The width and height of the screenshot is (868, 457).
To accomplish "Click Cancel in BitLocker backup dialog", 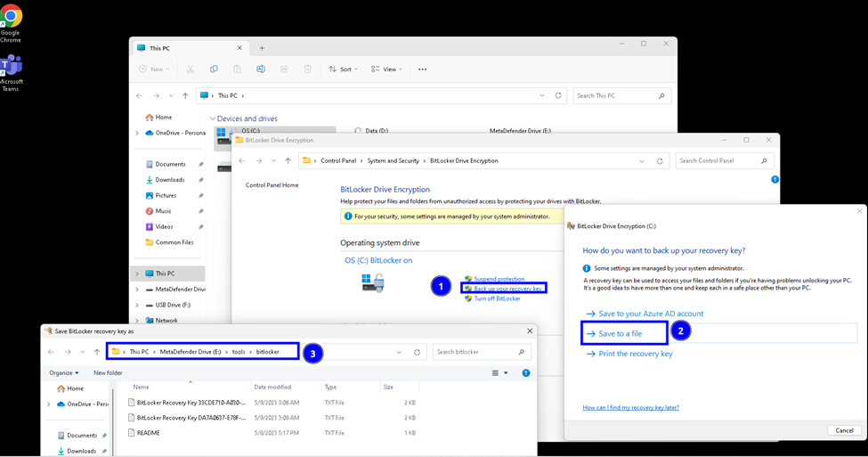I will (x=844, y=430).
